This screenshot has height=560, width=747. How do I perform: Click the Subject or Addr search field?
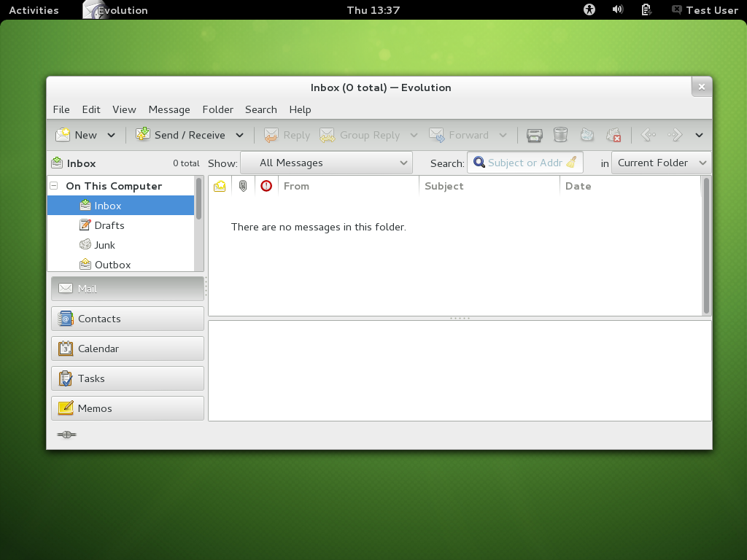click(525, 163)
